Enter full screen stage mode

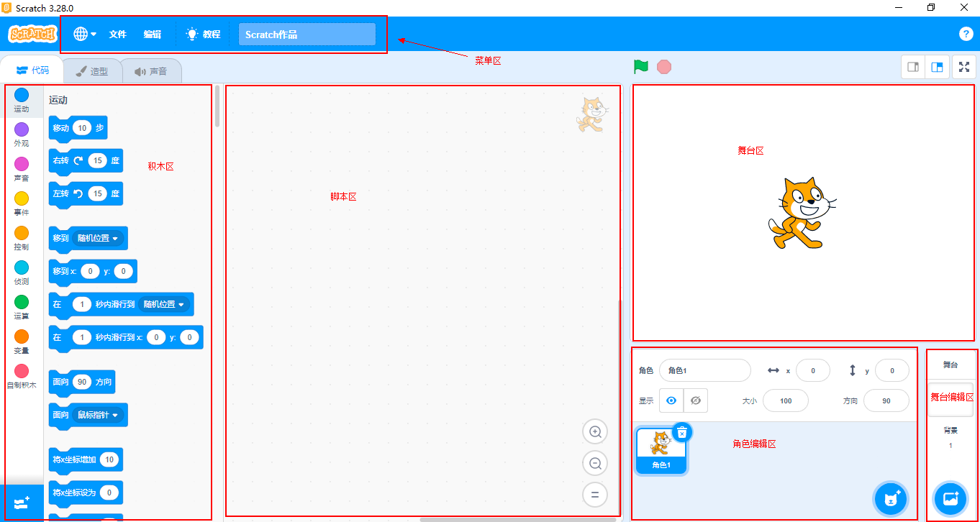coord(964,67)
